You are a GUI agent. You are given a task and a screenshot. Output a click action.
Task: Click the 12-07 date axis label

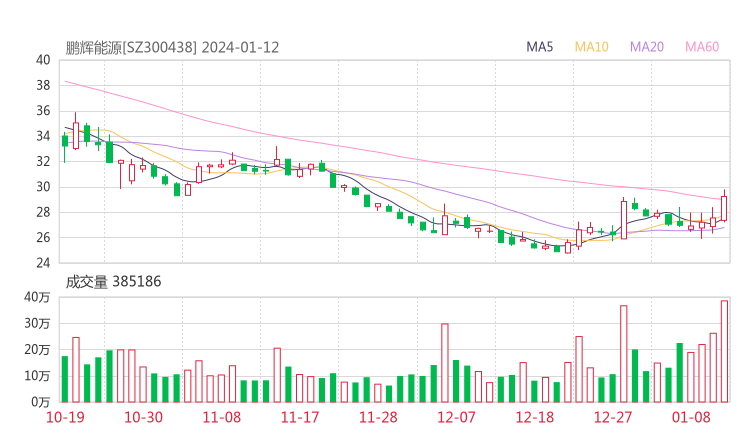tap(456, 417)
